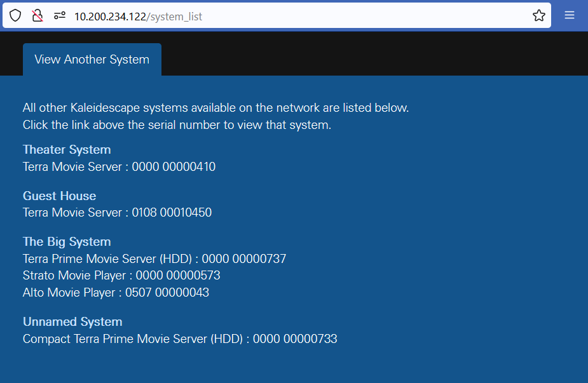Click the Compact Terra Prime Movie Server entry

(x=180, y=339)
